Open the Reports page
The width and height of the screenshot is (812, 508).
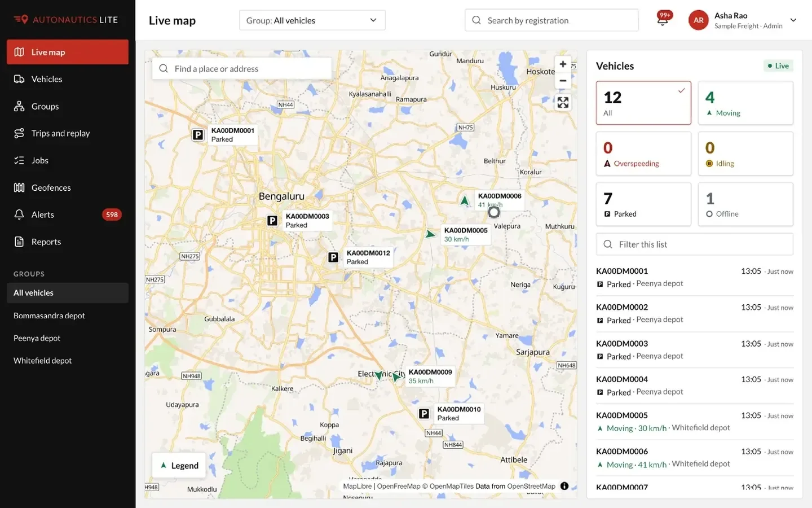coord(68,242)
